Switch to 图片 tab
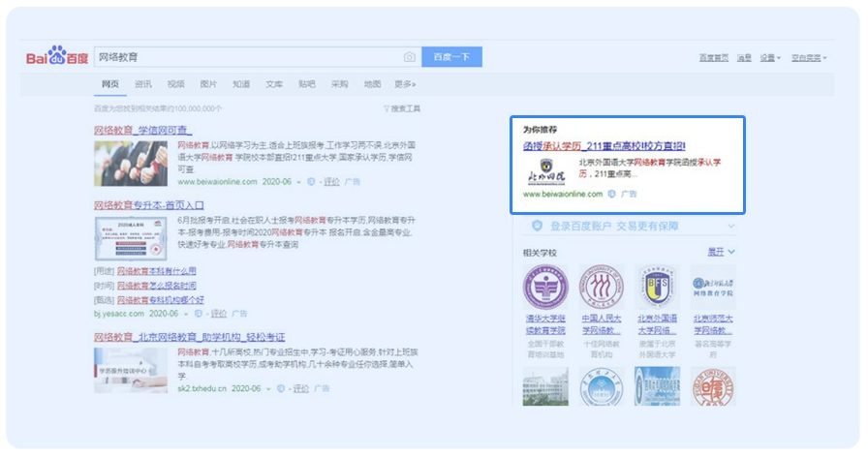Image resolution: width=868 pixels, height=457 pixels. tap(208, 84)
